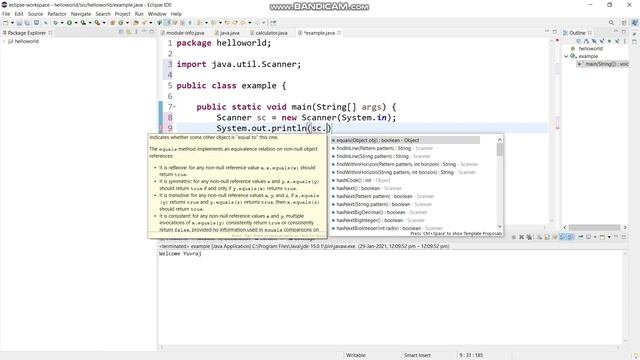Viewport: 640px width, 360px height.
Task: Maximize the Package Explorer view
Action: click(x=151, y=32)
